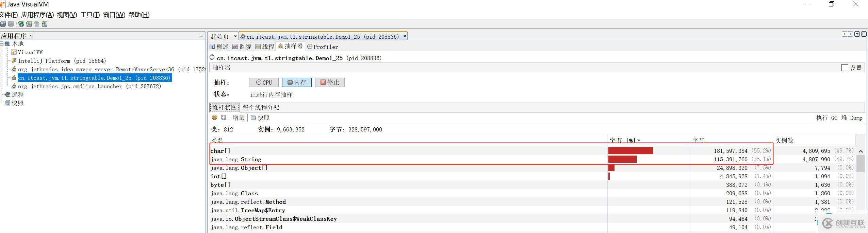
Task: Close the Demo1_25 document tab
Action: tap(405, 36)
